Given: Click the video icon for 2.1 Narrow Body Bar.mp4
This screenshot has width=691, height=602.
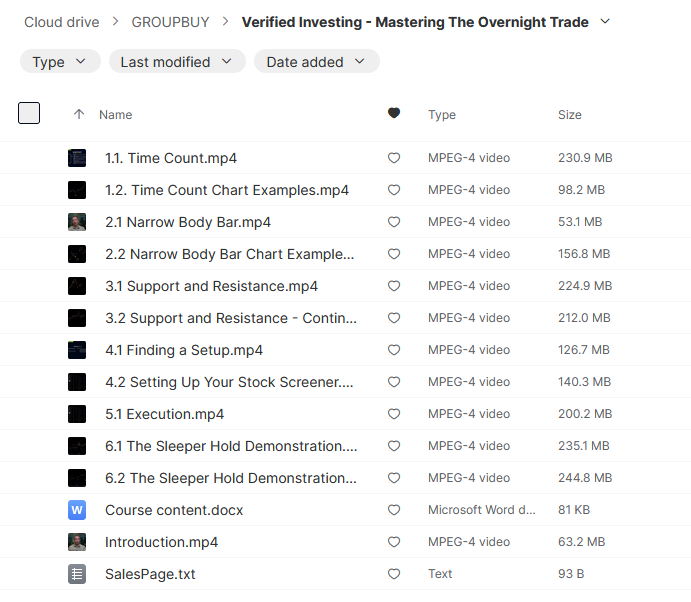Looking at the screenshot, I should (x=77, y=222).
